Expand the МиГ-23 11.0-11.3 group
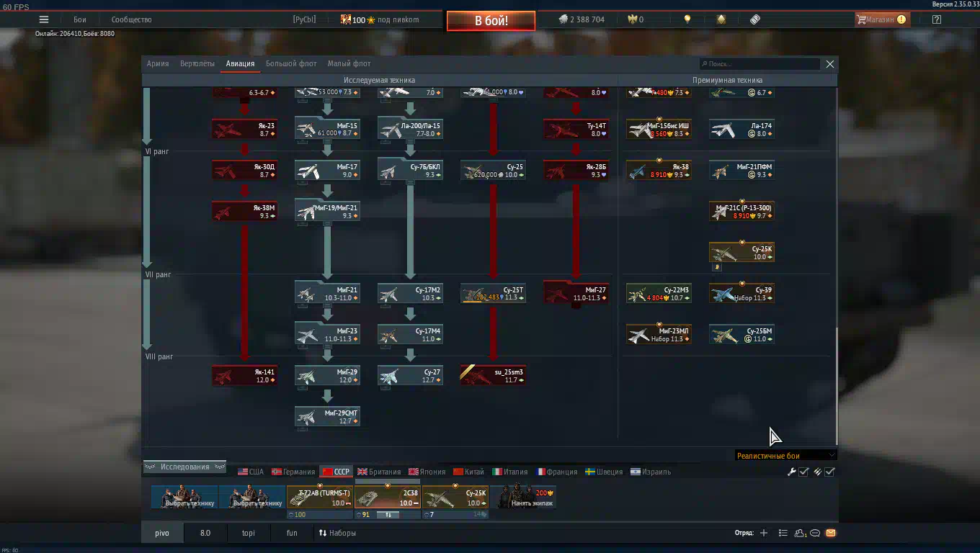This screenshot has width=980, height=553. [327, 334]
